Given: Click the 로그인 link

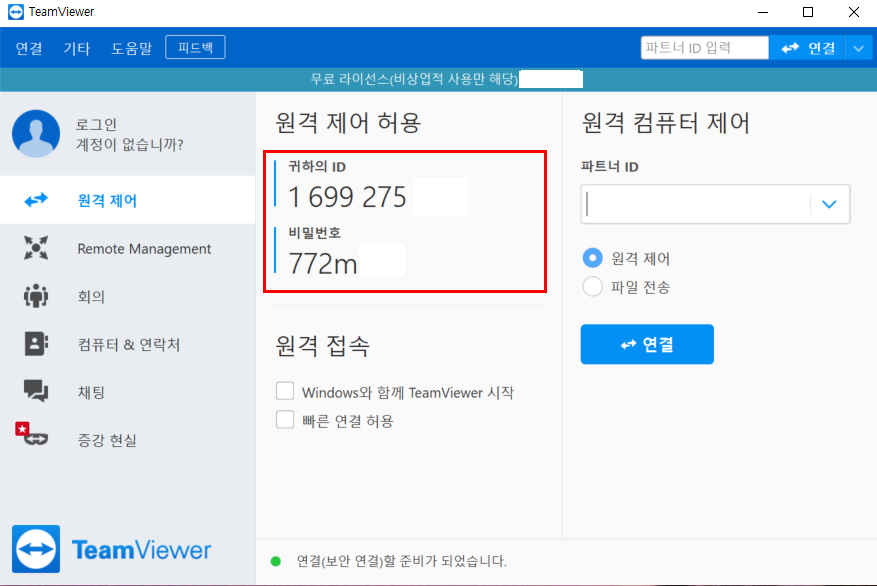Looking at the screenshot, I should [96, 124].
